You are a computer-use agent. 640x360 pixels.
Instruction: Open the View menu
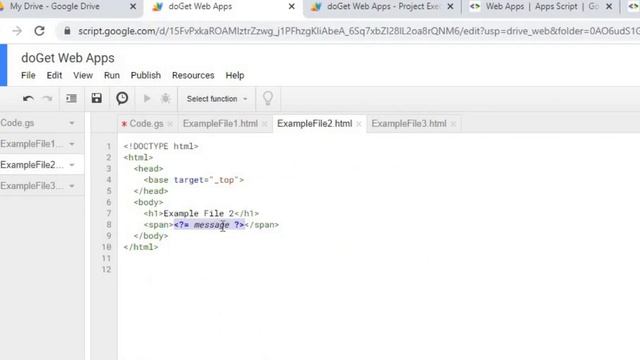click(83, 76)
